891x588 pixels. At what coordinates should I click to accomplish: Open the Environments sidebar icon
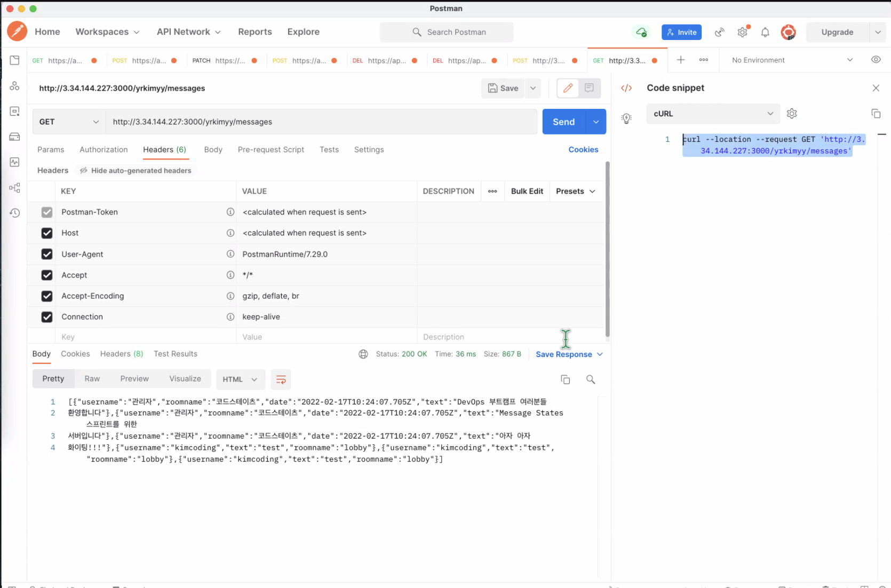(x=14, y=111)
